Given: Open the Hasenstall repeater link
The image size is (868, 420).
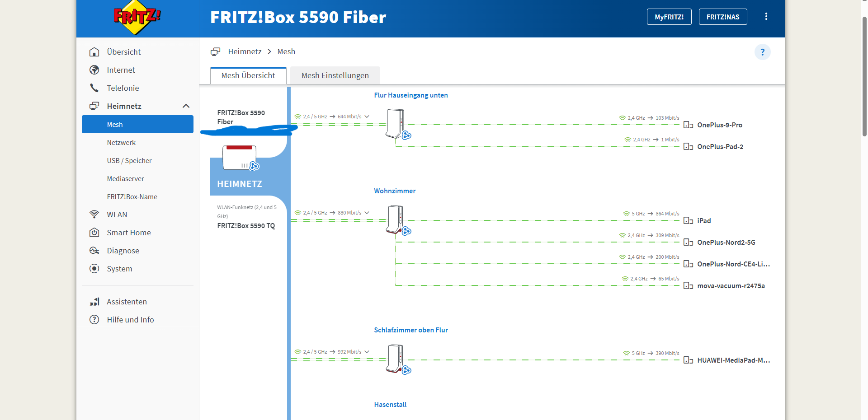Looking at the screenshot, I should 390,405.
